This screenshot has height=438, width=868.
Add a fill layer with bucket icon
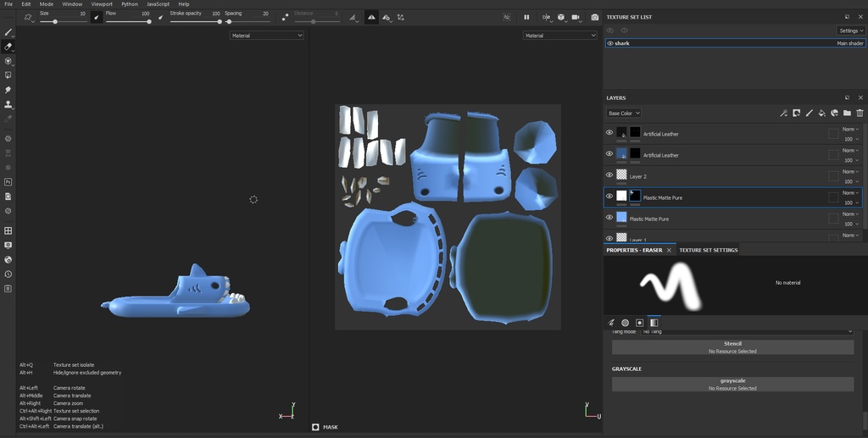coord(821,113)
